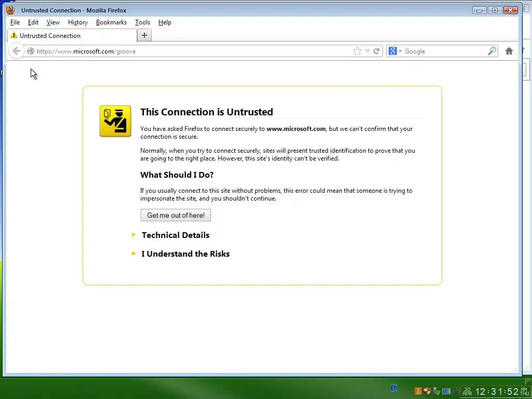The width and height of the screenshot is (532, 399).
Task: Open the Bookmarks menu
Action: [x=111, y=22]
